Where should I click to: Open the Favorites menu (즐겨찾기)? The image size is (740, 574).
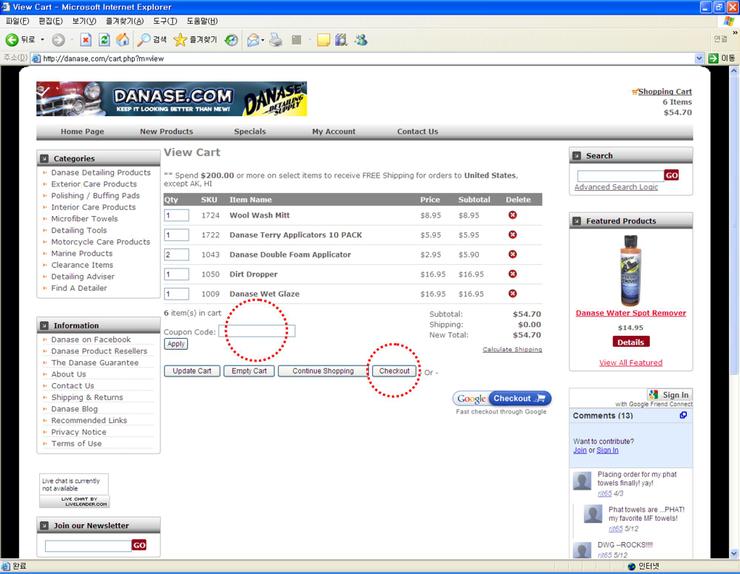pos(125,21)
